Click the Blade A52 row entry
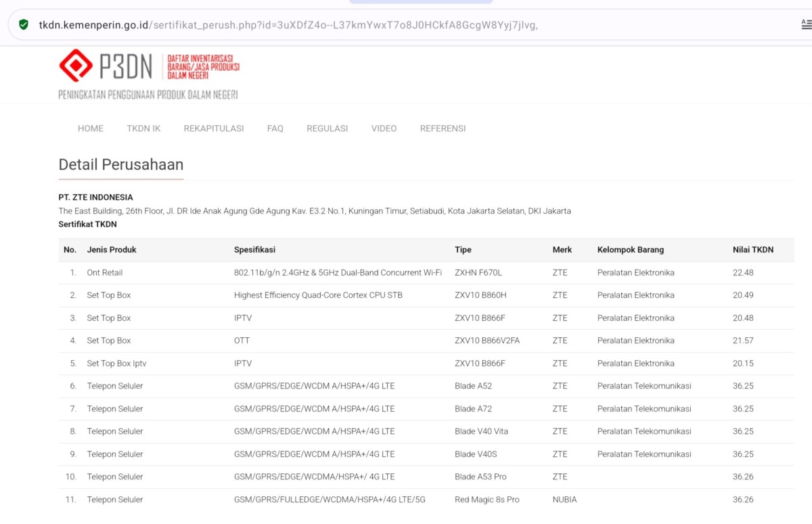The image size is (812, 524). 473,386
